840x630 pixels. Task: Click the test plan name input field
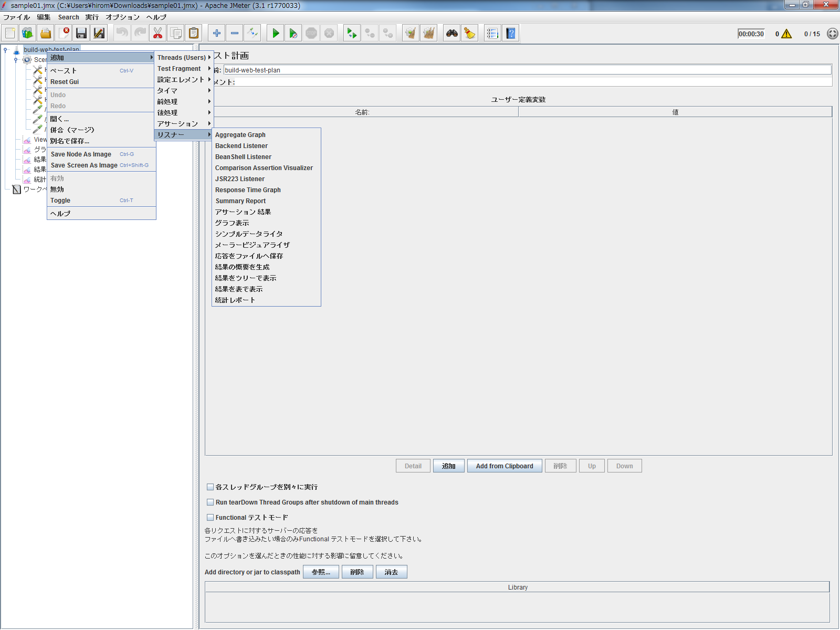pos(527,70)
